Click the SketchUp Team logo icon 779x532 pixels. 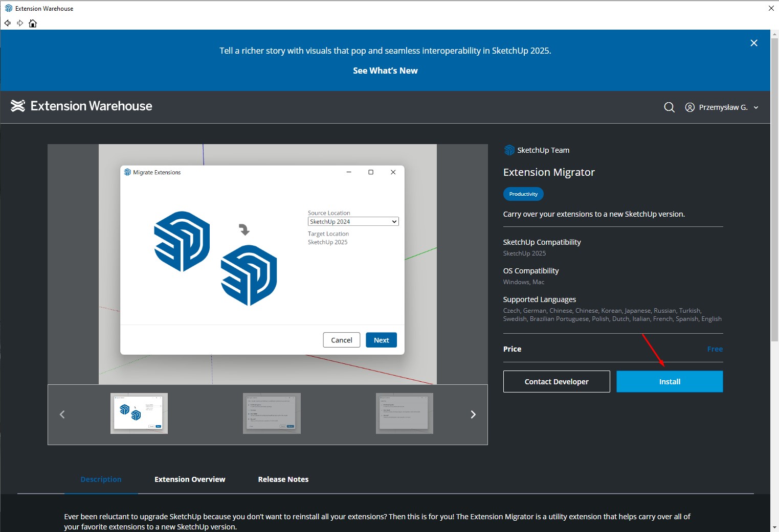[509, 150]
